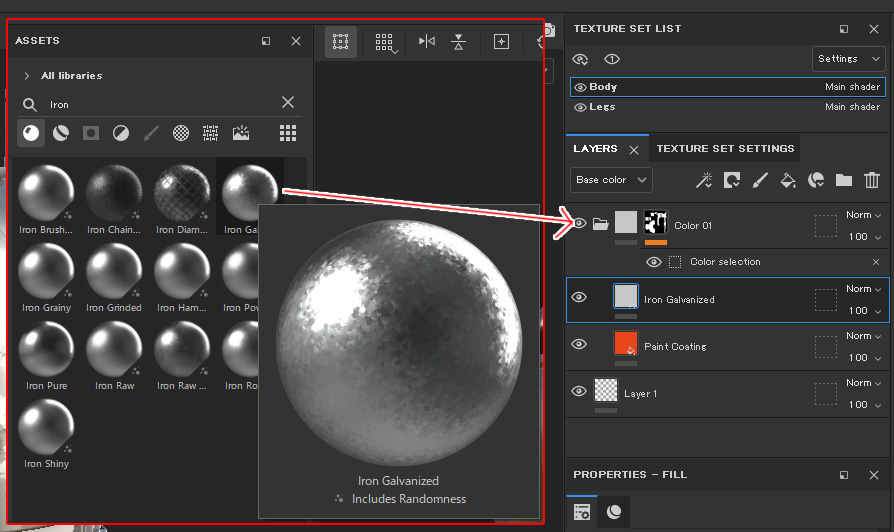
Task: Clear the Iron search text
Action: click(288, 103)
